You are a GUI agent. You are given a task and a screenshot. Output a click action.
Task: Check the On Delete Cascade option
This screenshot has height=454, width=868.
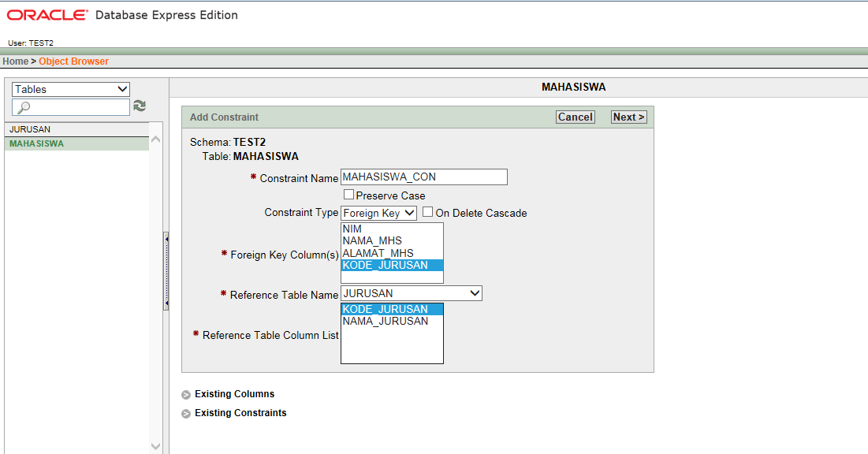tap(427, 211)
